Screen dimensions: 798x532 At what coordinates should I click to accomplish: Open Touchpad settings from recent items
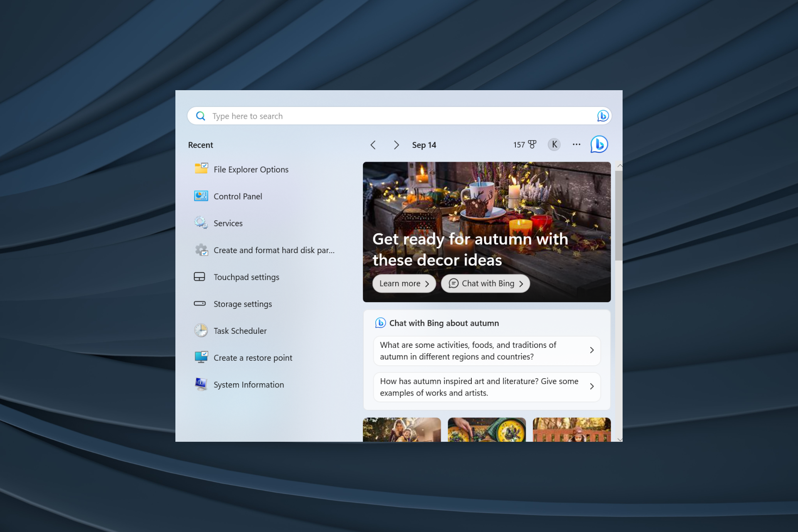(246, 277)
